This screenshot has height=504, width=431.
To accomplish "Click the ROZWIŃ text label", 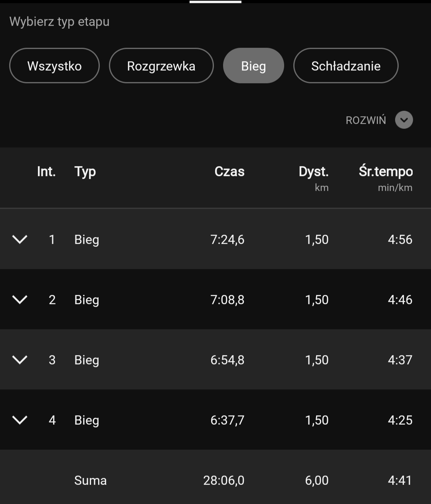I will [366, 120].
